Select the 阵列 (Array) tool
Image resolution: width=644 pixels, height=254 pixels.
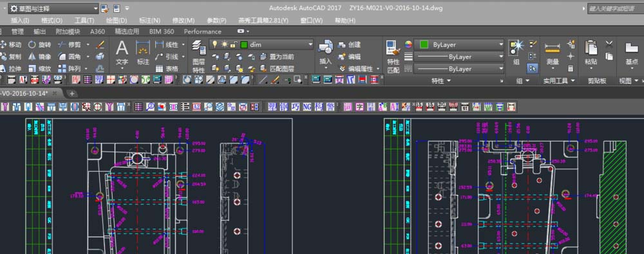(70, 69)
